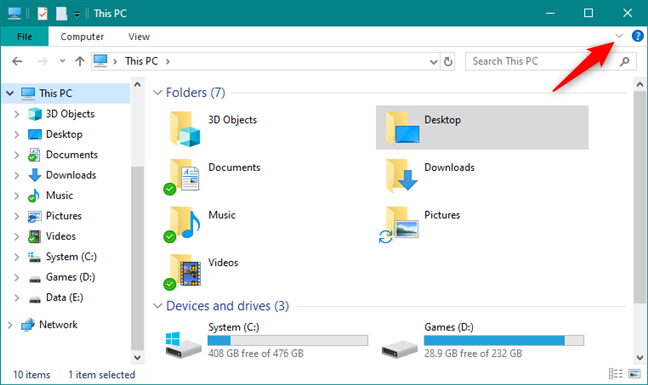Select the Desktop folder icon
The height and width of the screenshot is (385, 648).
(402, 128)
